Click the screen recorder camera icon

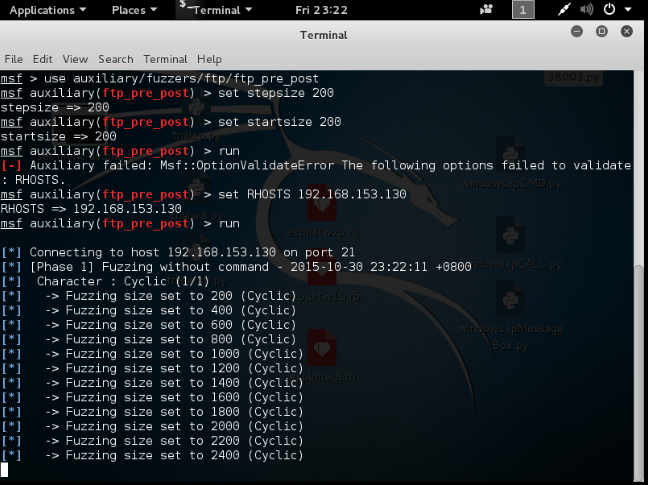pyautogui.click(x=486, y=10)
